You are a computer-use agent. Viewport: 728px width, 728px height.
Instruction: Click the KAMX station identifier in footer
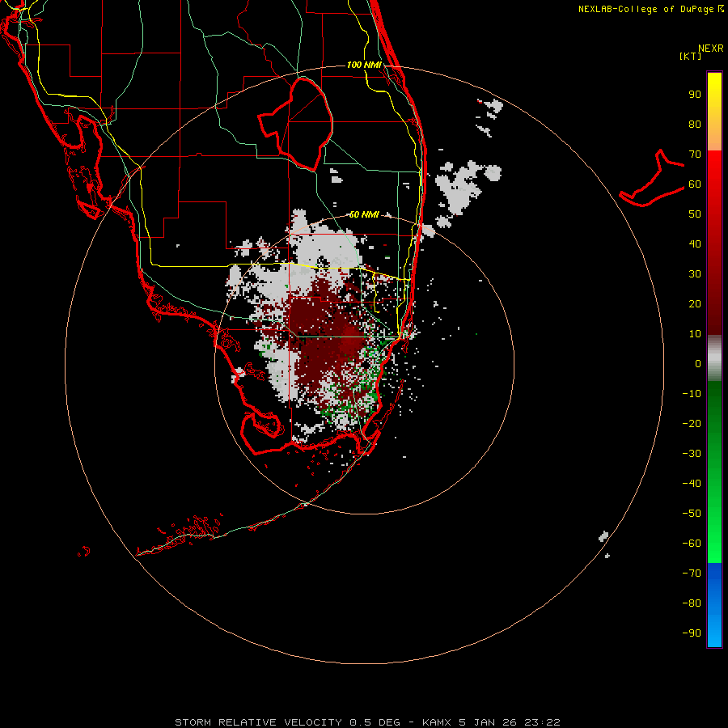coord(438,722)
